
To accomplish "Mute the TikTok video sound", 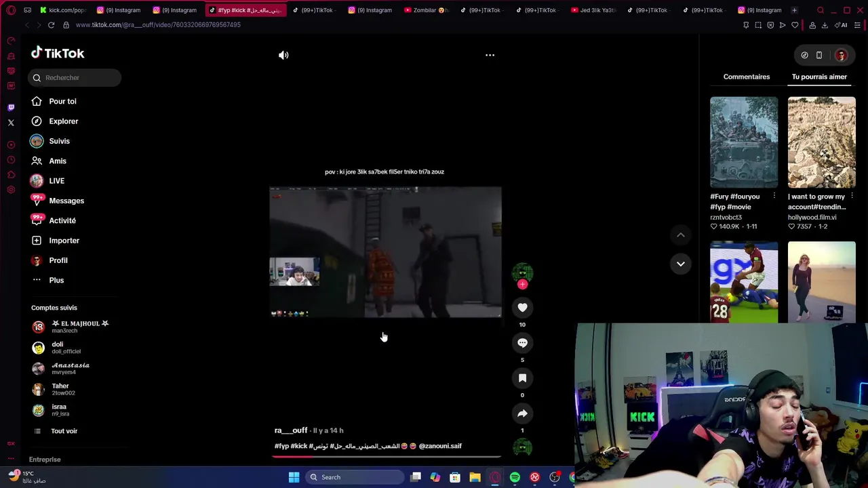I will [283, 56].
